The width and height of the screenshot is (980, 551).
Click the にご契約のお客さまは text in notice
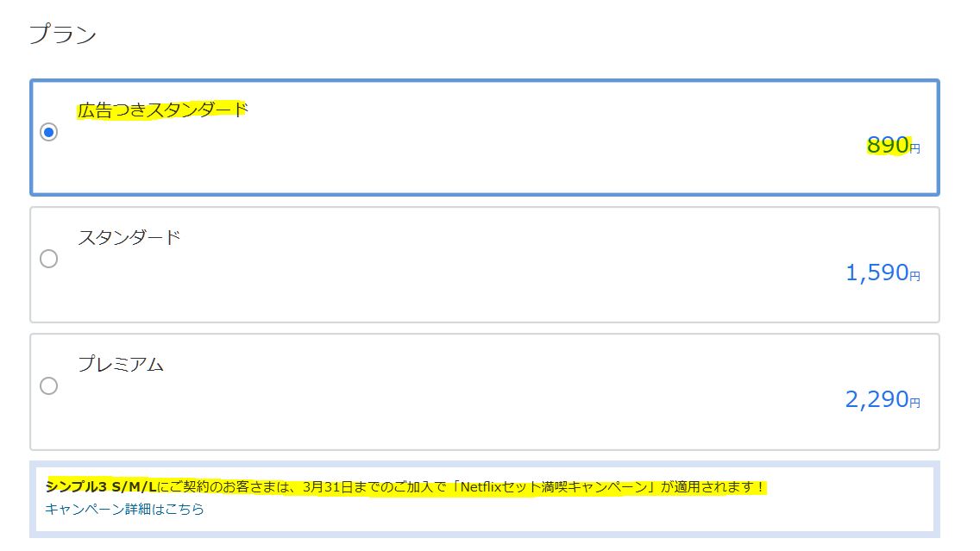[x=222, y=487]
